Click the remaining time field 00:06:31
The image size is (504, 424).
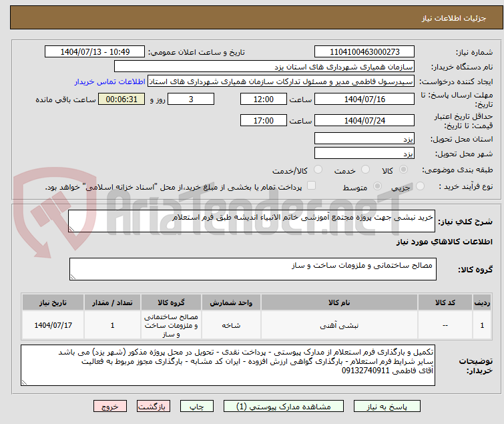point(121,99)
